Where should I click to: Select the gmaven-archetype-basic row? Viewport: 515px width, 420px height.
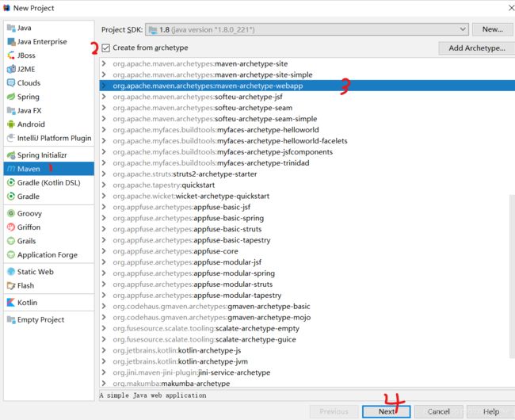pos(307,306)
